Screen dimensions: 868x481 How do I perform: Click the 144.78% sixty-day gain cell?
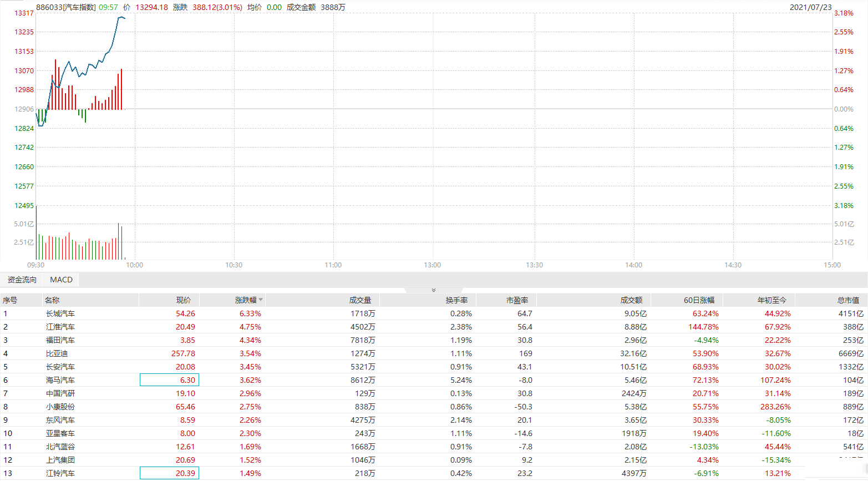pos(703,327)
